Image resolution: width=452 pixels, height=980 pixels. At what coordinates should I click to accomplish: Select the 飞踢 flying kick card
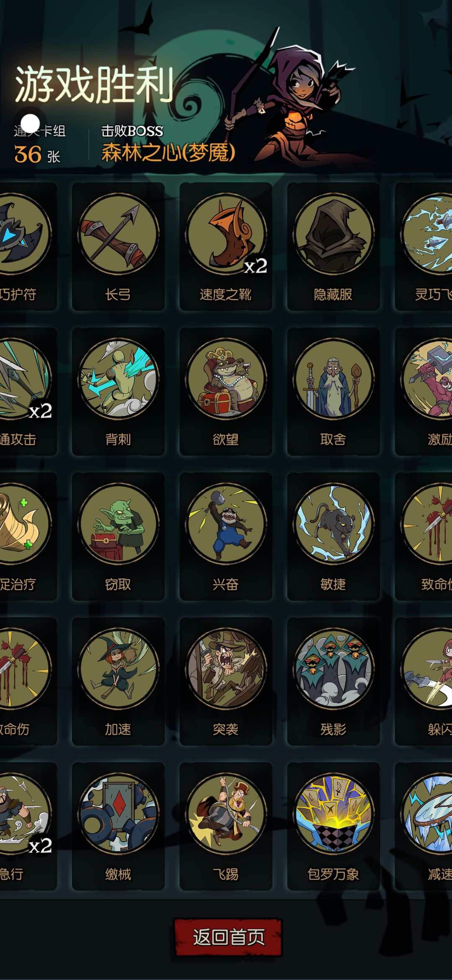point(226,826)
